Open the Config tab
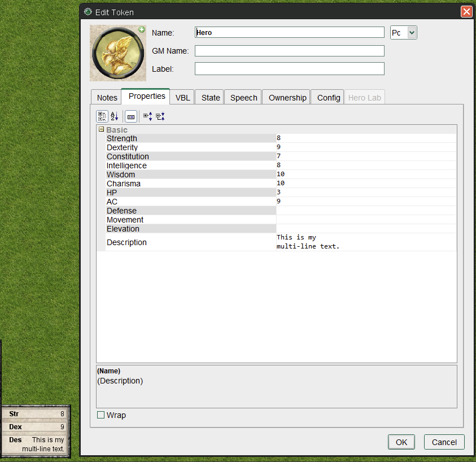476x462 pixels. (x=329, y=98)
